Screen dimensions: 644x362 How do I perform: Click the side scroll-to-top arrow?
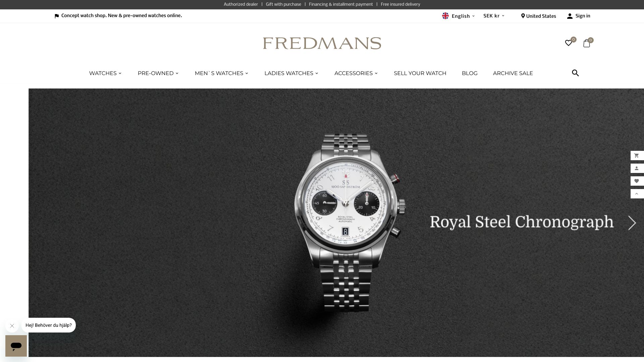(637, 194)
